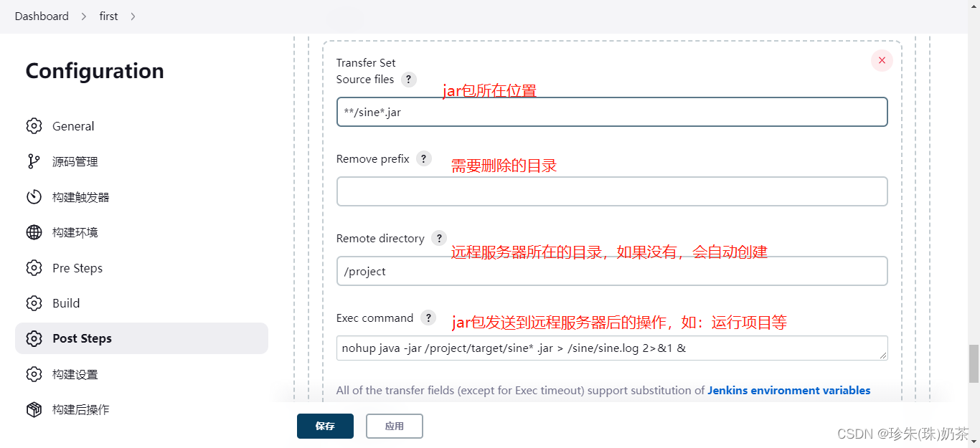Go to General section
Image resolution: width=980 pixels, height=448 pixels.
point(141,126)
